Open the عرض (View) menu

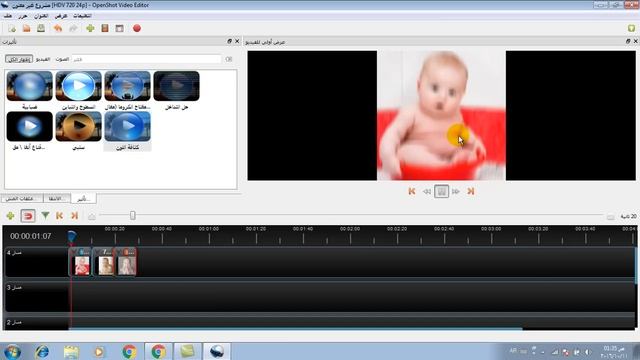61,16
